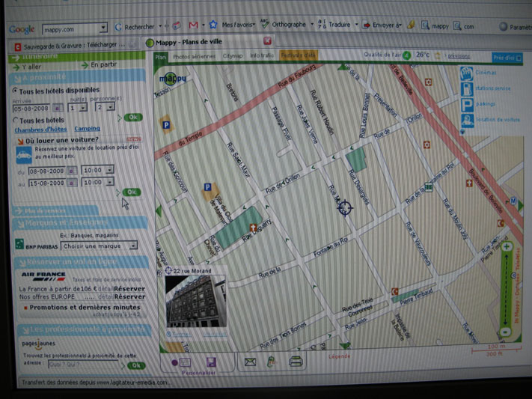The height and width of the screenshot is (399, 532).
Task: Click the Google toolbar Rechercher search icon
Action: click(x=118, y=27)
